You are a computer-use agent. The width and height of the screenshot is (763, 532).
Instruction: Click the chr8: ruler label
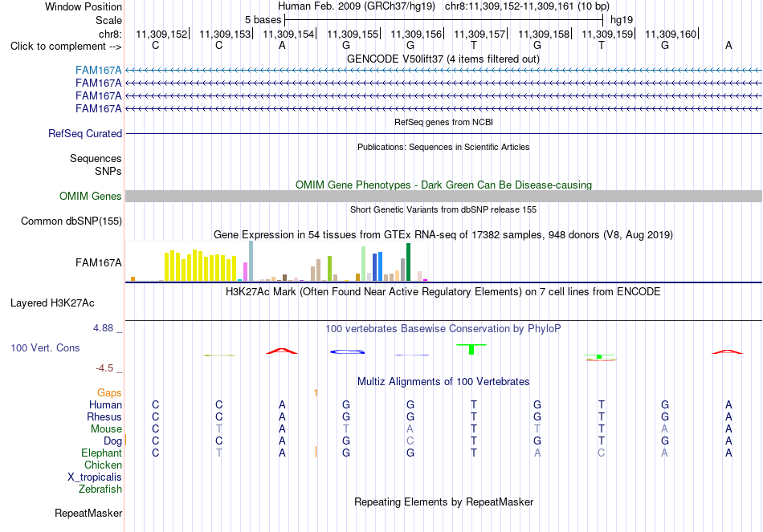(x=110, y=34)
